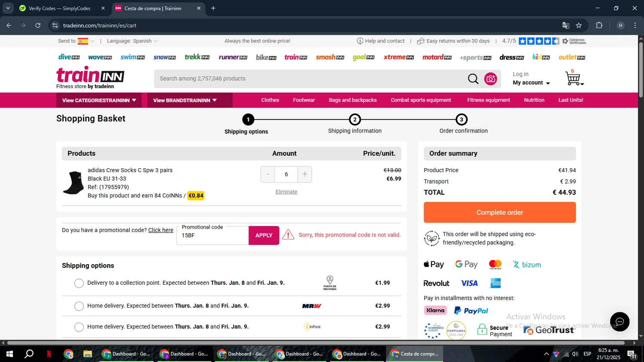Decrease sock quantity with minus button
The width and height of the screenshot is (644, 362).
tap(268, 174)
